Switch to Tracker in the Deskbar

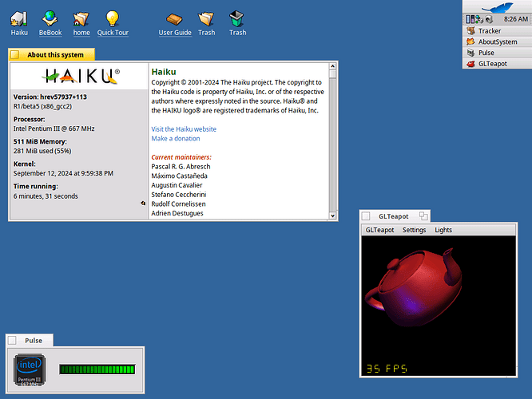[497, 31]
